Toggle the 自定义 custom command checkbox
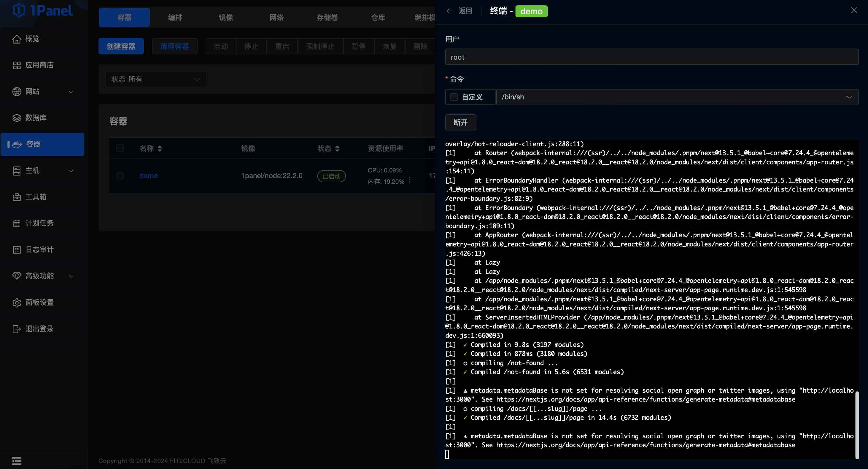The height and width of the screenshot is (469, 868). tap(454, 97)
